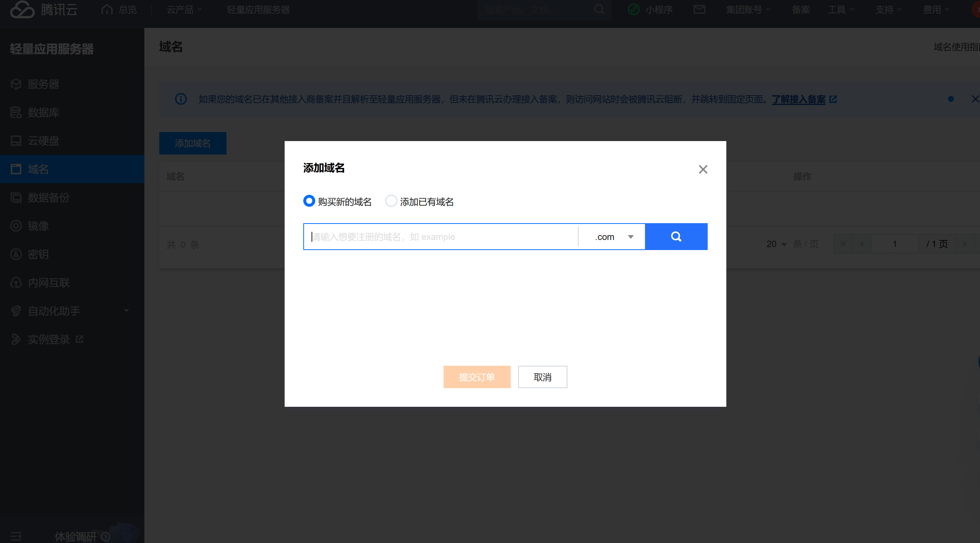980x543 pixels.
Task: Click the Tencent Cloud logo
Action: click(43, 9)
